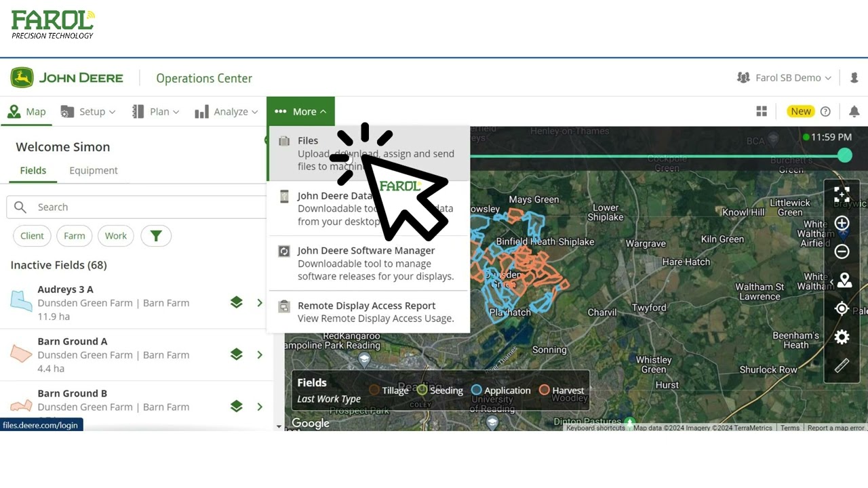Screen dimensions: 868x488
Task: Show layers for Barn Ground A
Action: pos(236,354)
